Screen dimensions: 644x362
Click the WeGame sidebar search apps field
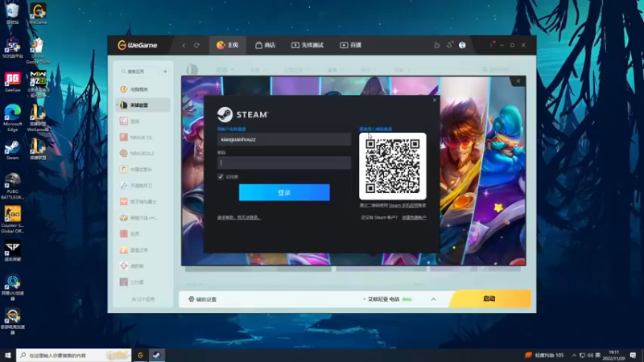138,72
